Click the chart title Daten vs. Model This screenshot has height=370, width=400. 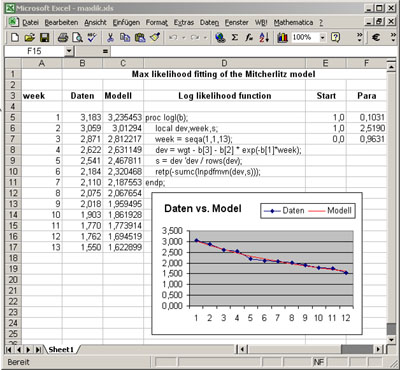(203, 209)
